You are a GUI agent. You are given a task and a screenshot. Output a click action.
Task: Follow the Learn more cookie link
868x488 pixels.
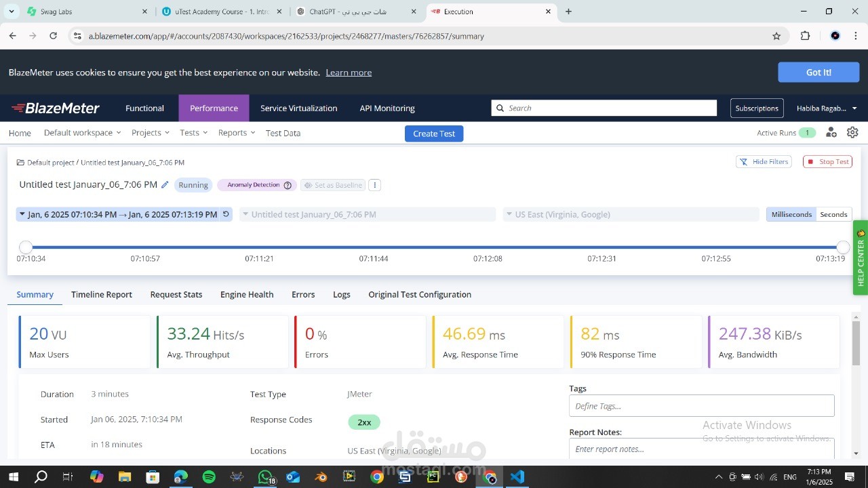(349, 73)
